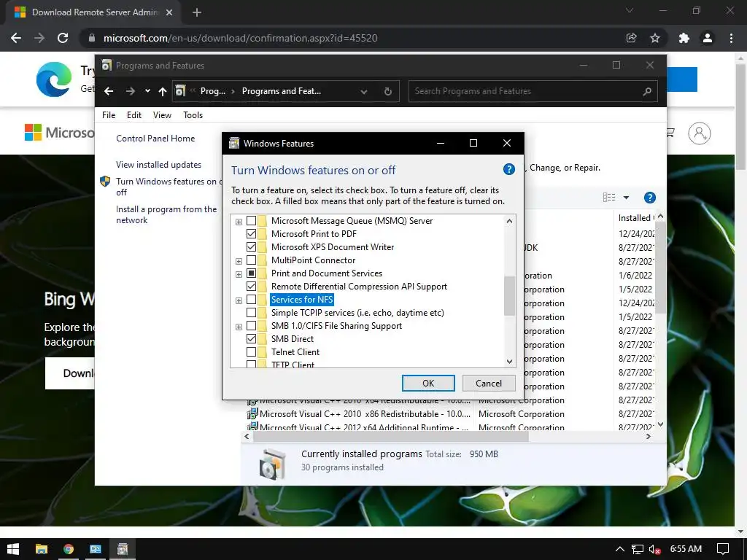Click Install a program from the network

coord(166,215)
